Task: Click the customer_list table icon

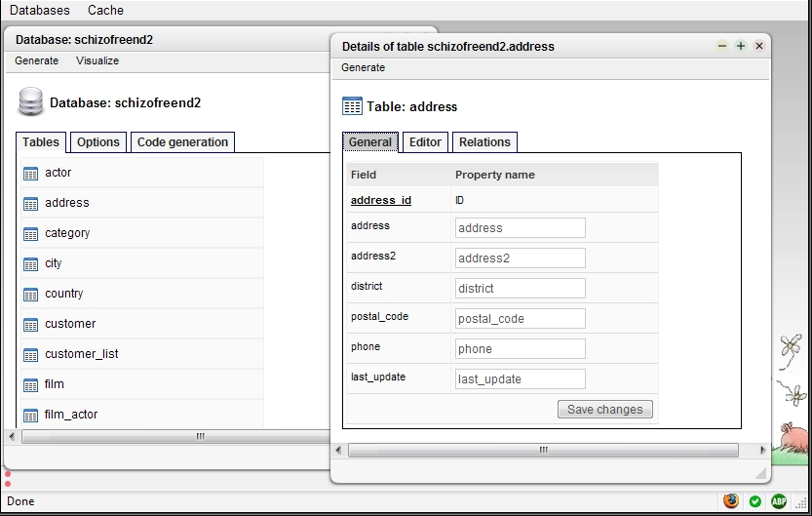Action: [30, 355]
